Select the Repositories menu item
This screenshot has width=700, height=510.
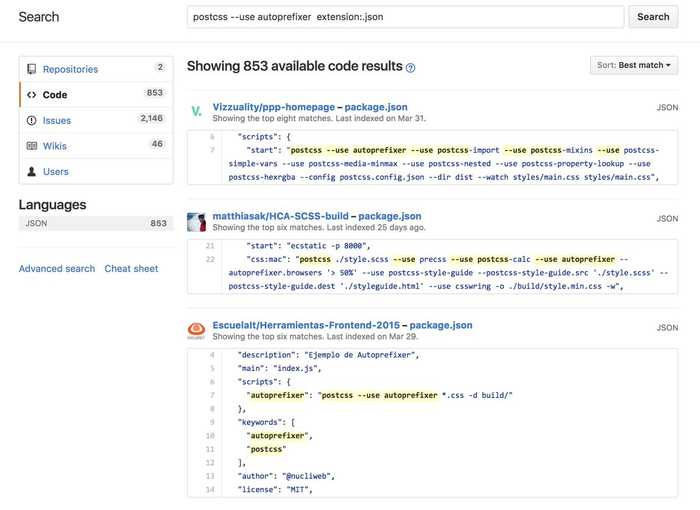96,69
